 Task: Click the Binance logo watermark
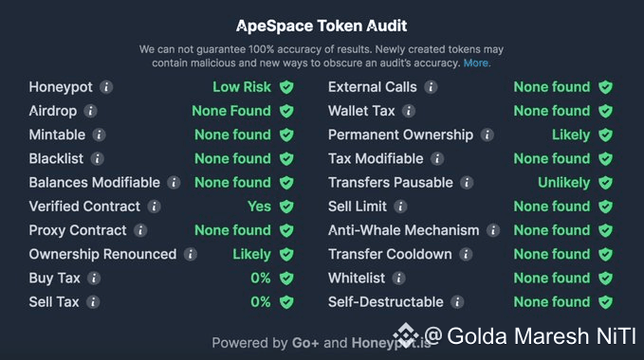[x=406, y=335]
